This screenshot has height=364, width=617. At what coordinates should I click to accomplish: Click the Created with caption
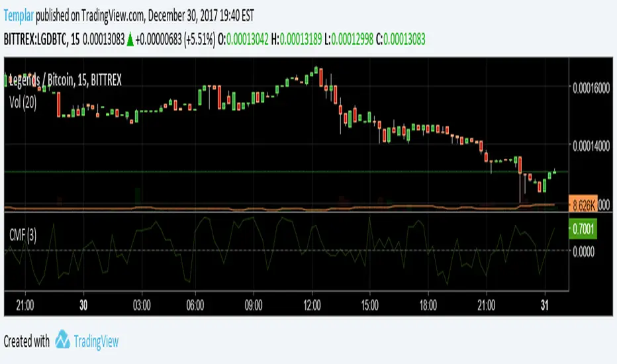(26, 341)
